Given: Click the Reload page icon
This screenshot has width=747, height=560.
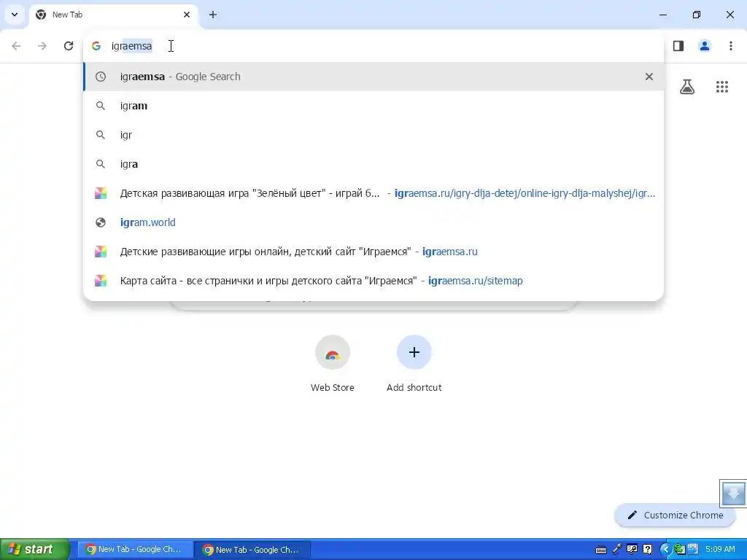Looking at the screenshot, I should [69, 46].
